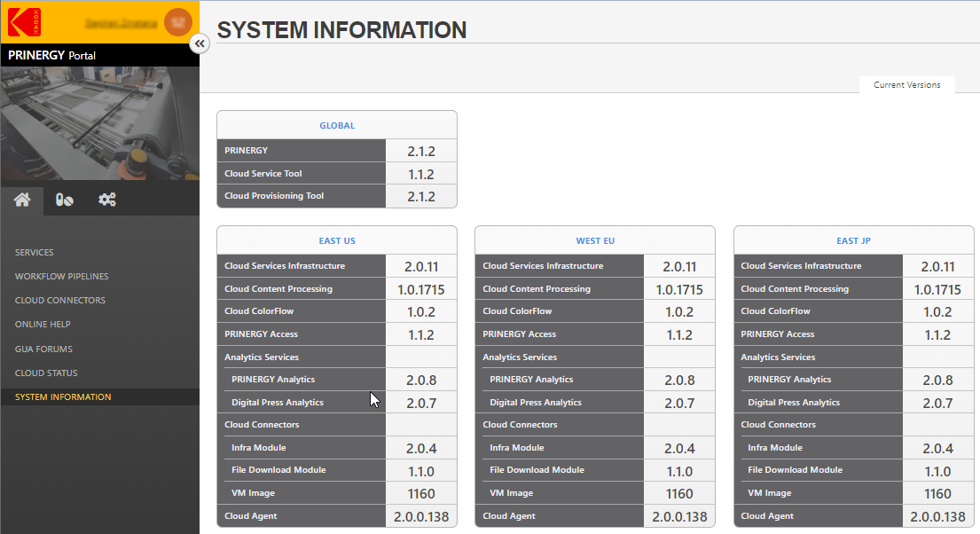Image resolution: width=980 pixels, height=534 pixels.
Task: Click Analytics Services heading in East JP
Action: (778, 357)
